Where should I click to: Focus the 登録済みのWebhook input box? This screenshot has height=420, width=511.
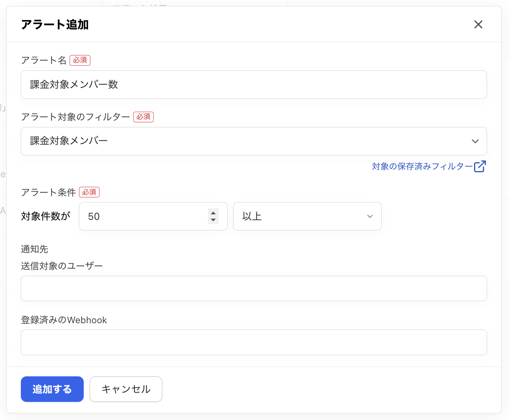pyautogui.click(x=254, y=342)
